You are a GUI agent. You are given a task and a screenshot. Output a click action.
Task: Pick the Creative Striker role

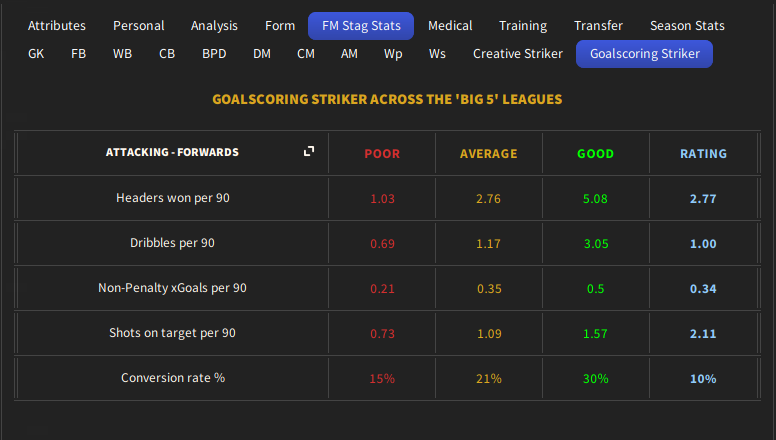click(x=518, y=54)
